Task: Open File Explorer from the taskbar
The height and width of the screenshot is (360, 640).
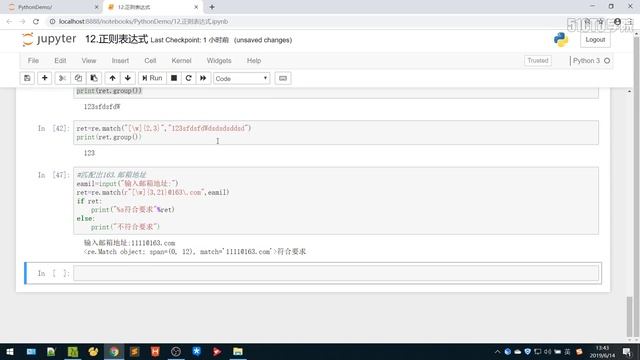Action: tap(238, 351)
